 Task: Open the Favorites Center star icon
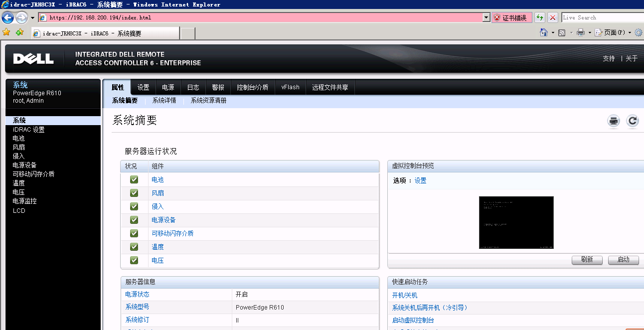click(6, 32)
